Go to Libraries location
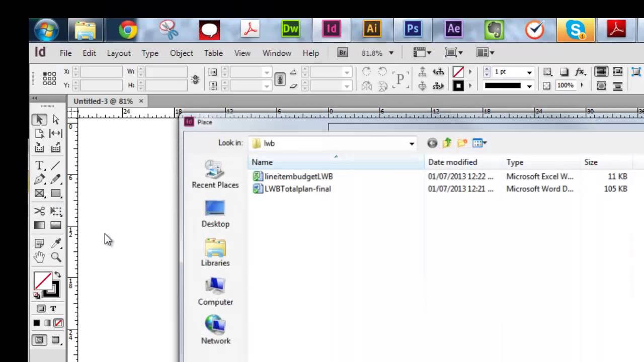The image size is (644, 362). [215, 252]
